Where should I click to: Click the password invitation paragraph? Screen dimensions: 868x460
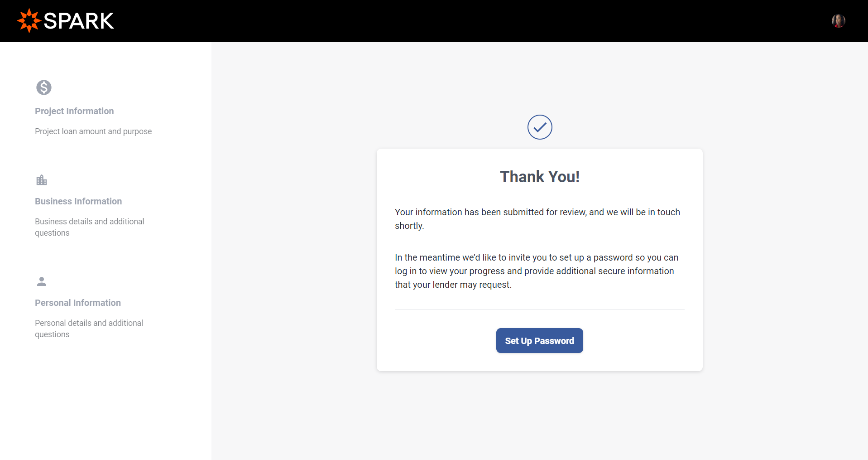point(537,271)
